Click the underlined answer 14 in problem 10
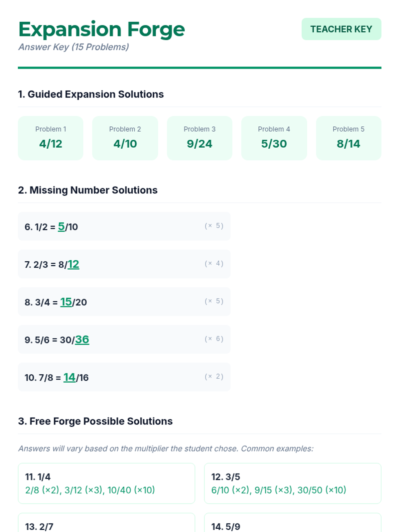This screenshot has height=532, width=399. pyautogui.click(x=69, y=377)
